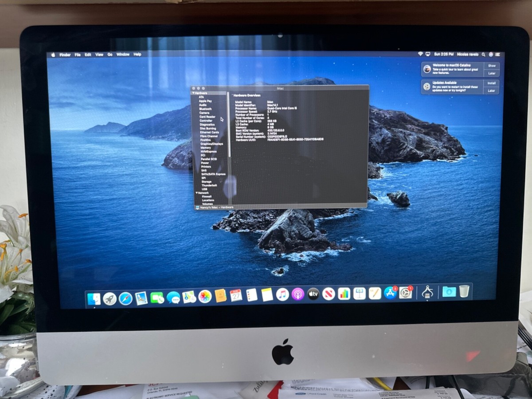Select Graphics/Displays in the sidebar
This screenshot has height=399, width=532.
[x=211, y=144]
